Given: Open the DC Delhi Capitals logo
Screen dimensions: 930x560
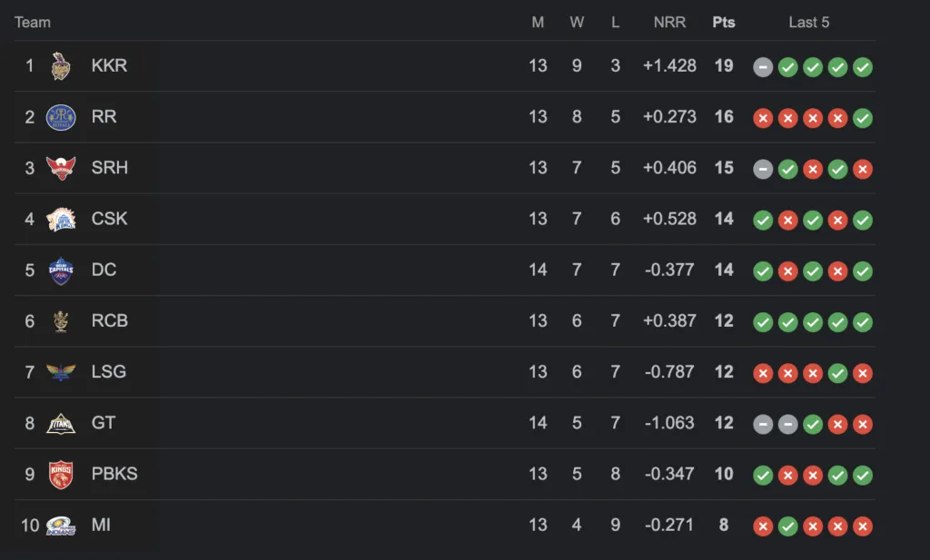Looking at the screenshot, I should pyautogui.click(x=61, y=270).
